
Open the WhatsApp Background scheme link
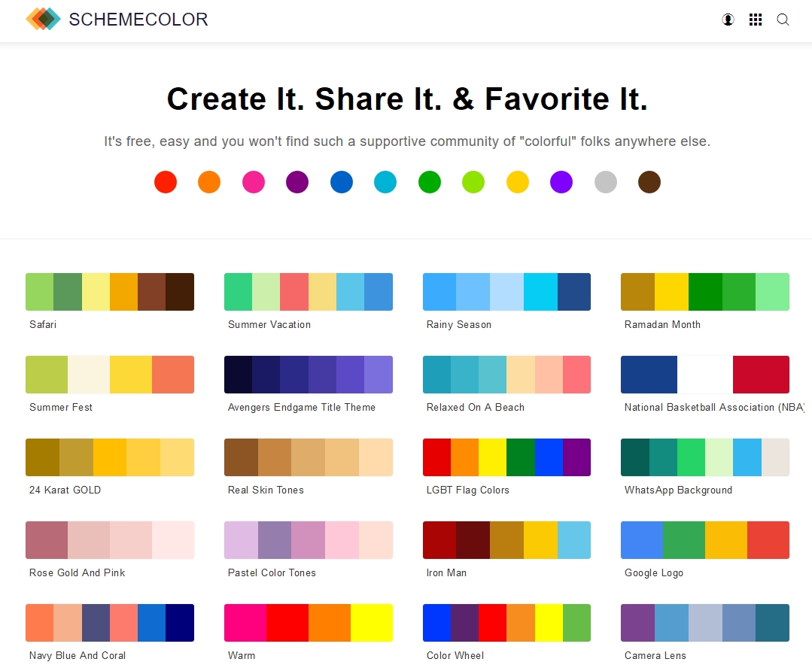point(678,490)
